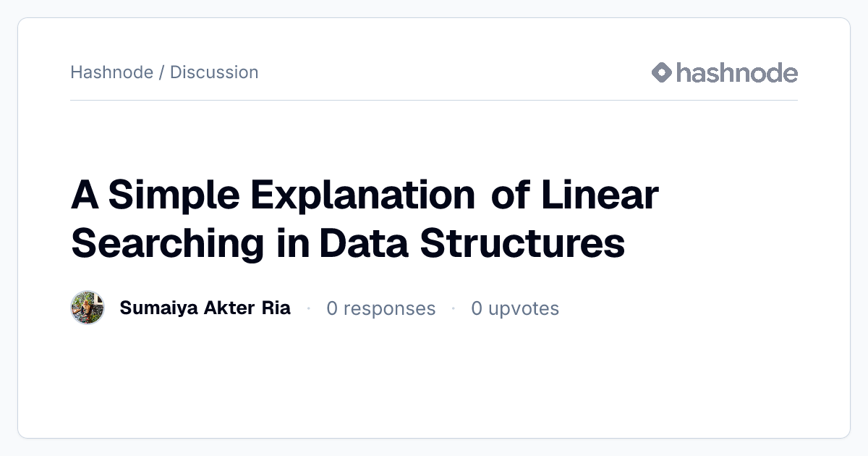Screen dimensions: 868x456
Task: Select the leading letter A of the title
Action: pos(85,195)
